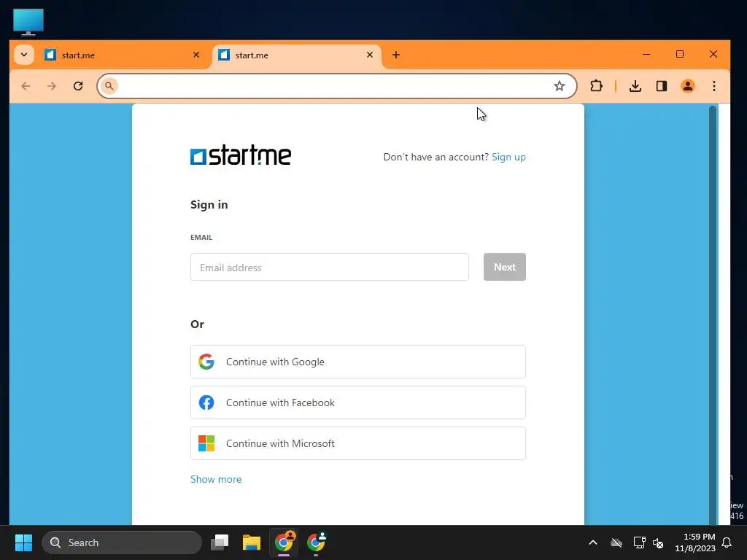This screenshot has width=747, height=560.
Task: Reload the current page
Action: coord(78,86)
